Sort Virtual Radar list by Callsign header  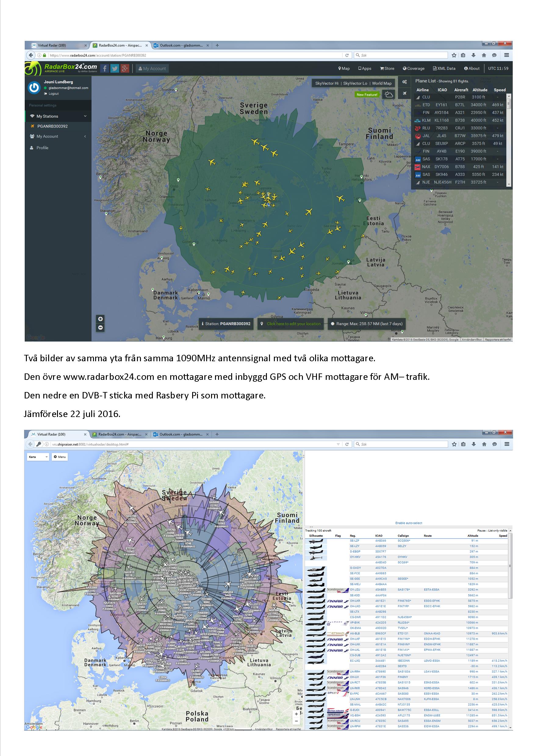coord(403,536)
